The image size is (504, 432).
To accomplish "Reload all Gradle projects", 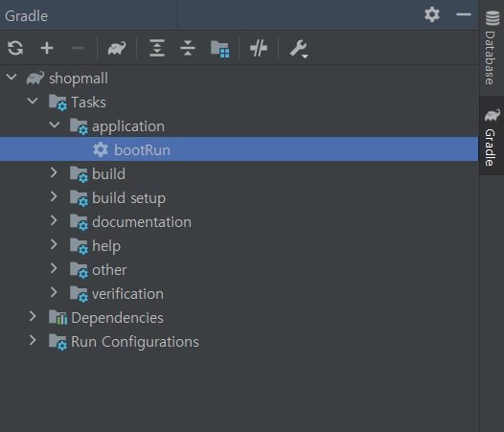I will (x=15, y=48).
